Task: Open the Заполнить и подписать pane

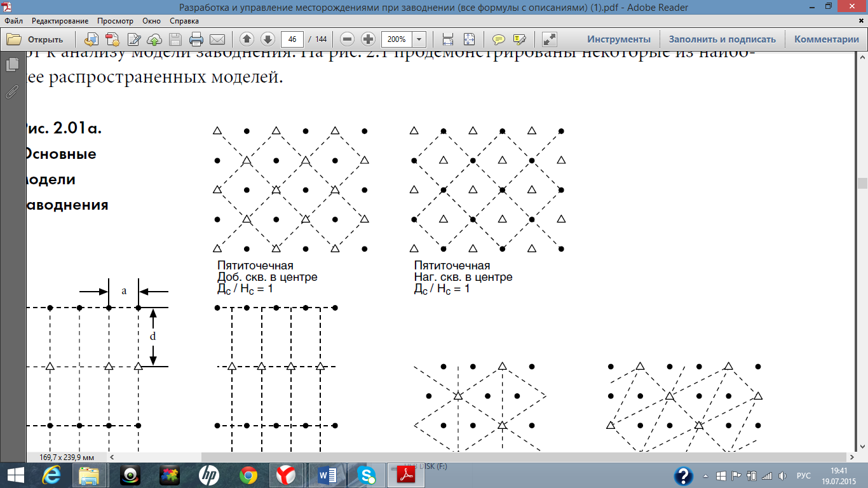Action: [722, 39]
